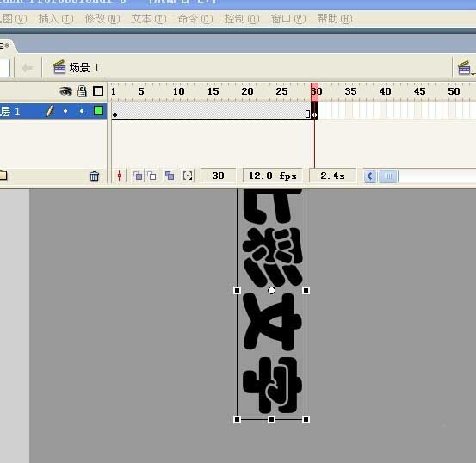Click the center frame button
476x463 pixels.
point(120,176)
